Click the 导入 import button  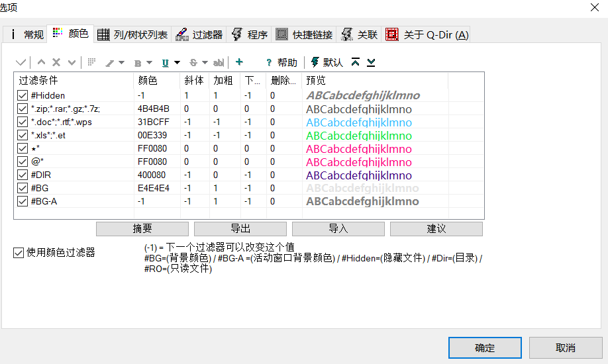(338, 229)
